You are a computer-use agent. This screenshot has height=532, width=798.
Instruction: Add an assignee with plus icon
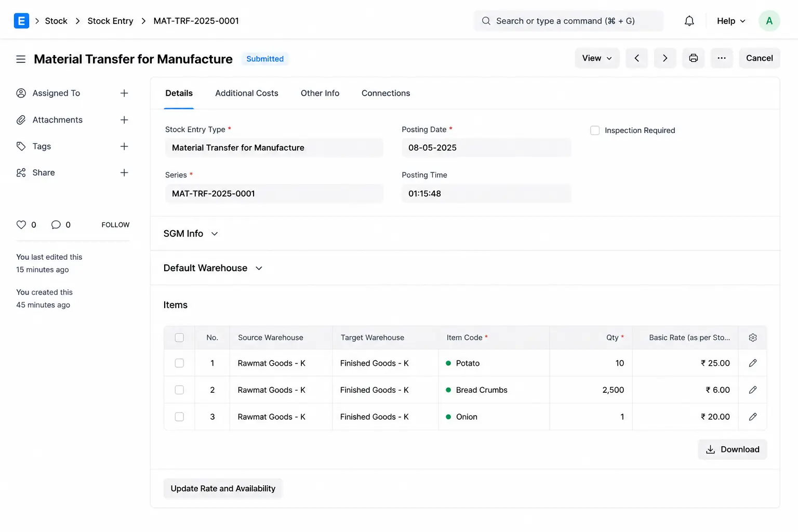click(x=124, y=93)
